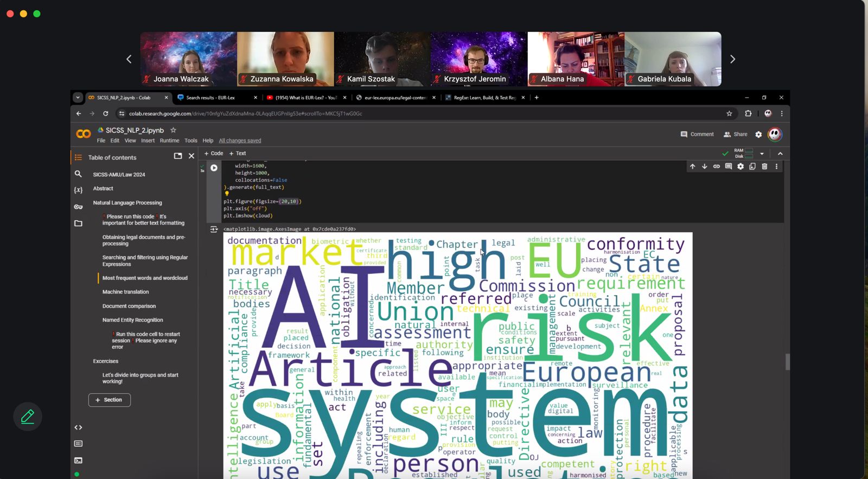Viewport: 868px width, 479px height.
Task: Go to Machine translation section
Action: pos(125,292)
